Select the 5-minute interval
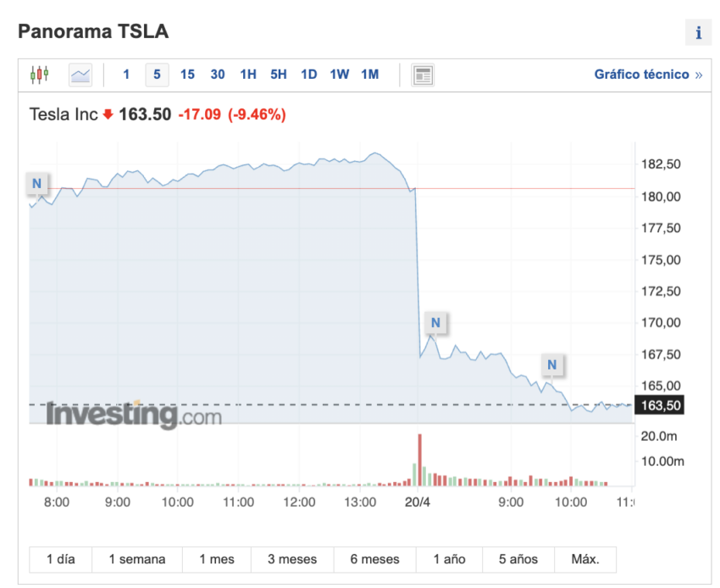The image size is (720, 588). [x=156, y=75]
